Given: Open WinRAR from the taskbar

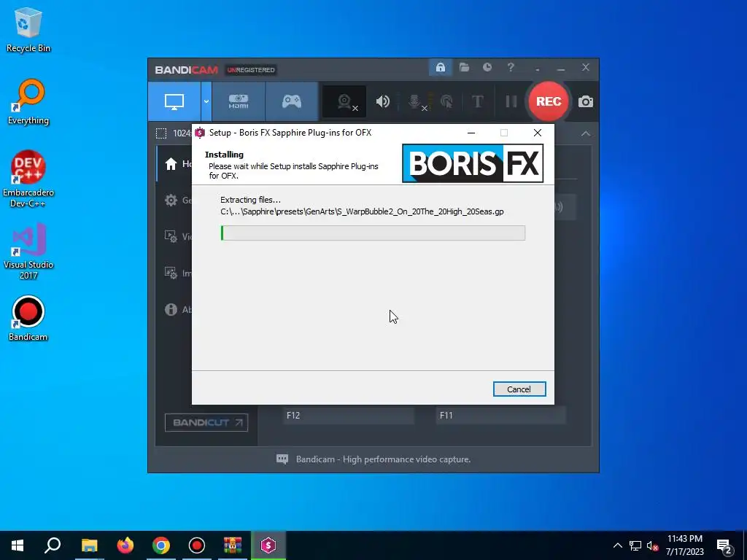Looking at the screenshot, I should tap(233, 545).
